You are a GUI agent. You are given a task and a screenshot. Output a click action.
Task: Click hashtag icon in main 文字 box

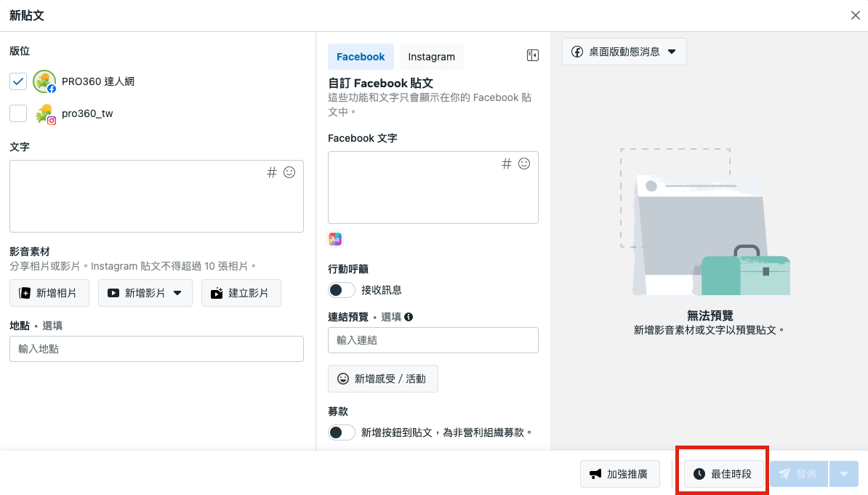[272, 172]
